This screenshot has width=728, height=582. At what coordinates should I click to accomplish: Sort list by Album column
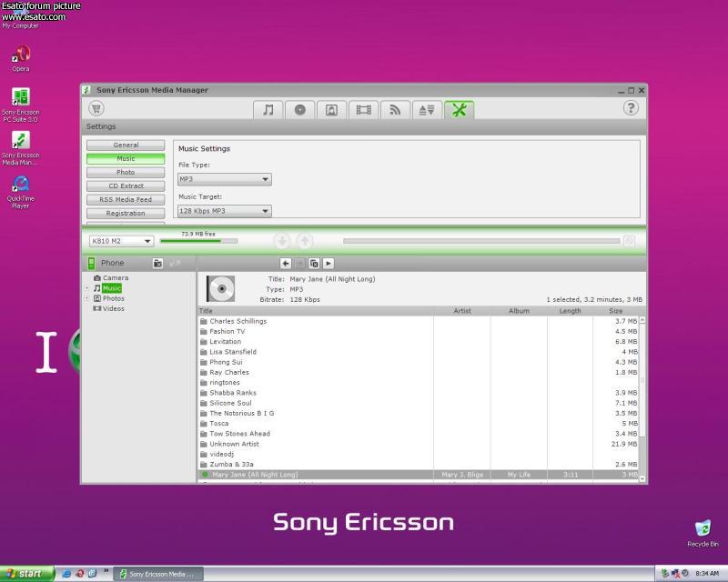[519, 311]
